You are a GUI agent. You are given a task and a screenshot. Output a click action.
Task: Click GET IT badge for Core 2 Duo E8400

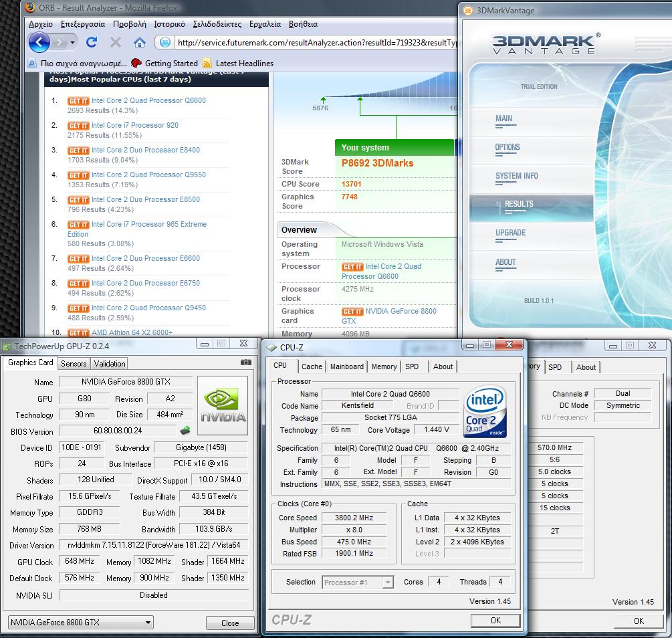(78, 150)
